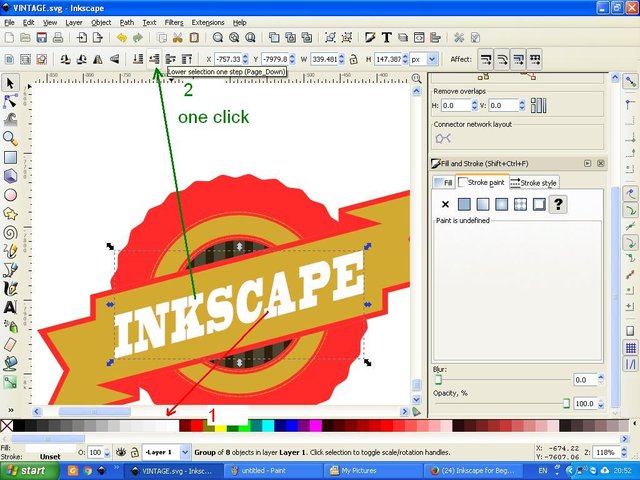Close the Fill and Stroke panel

coord(600,163)
